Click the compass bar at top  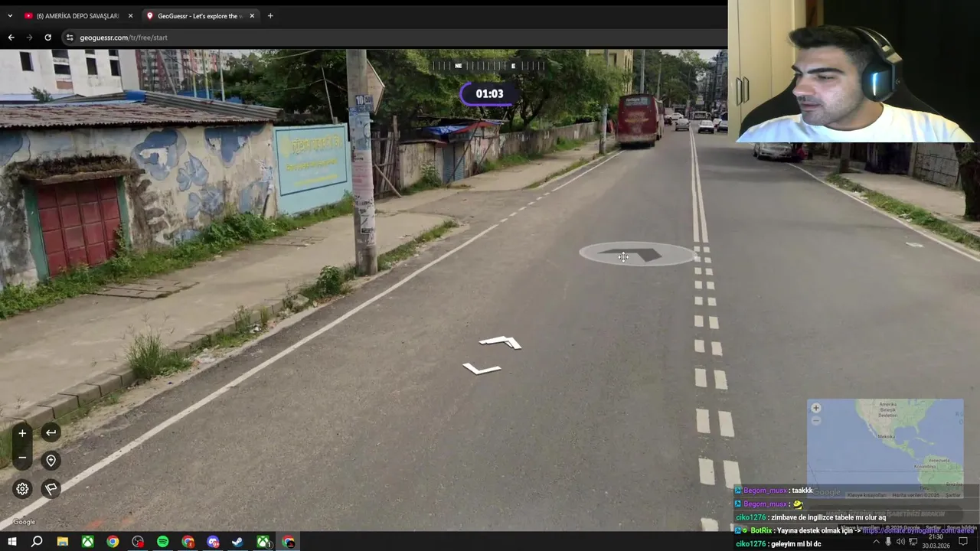click(x=489, y=66)
